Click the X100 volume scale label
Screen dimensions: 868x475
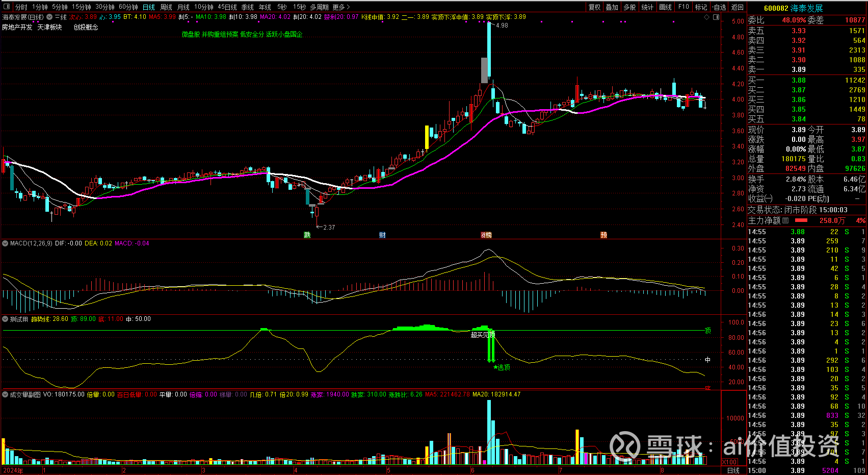[x=729, y=462]
